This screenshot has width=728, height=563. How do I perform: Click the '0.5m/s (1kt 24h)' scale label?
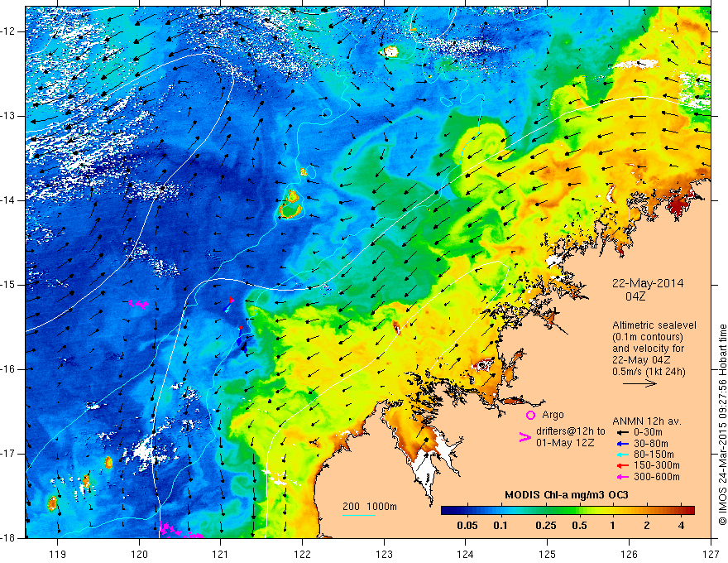[x=649, y=372]
